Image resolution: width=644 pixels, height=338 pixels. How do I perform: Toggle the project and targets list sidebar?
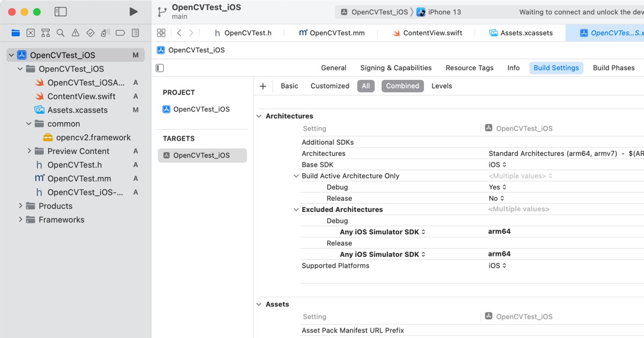pyautogui.click(x=159, y=68)
